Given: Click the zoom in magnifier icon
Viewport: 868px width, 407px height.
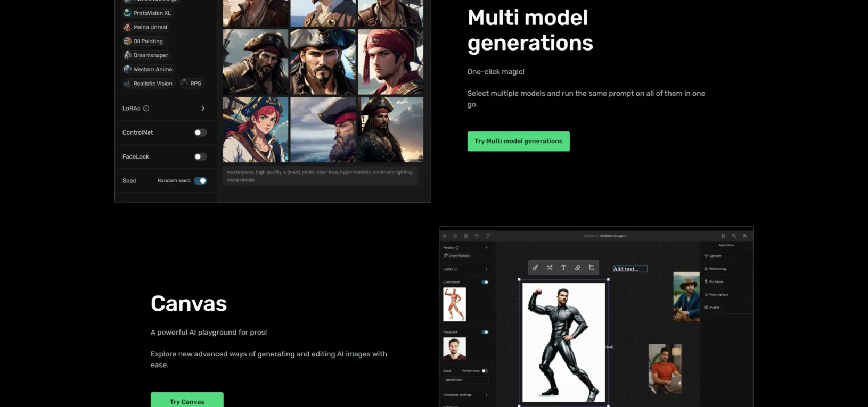Looking at the screenshot, I should 744,236.
